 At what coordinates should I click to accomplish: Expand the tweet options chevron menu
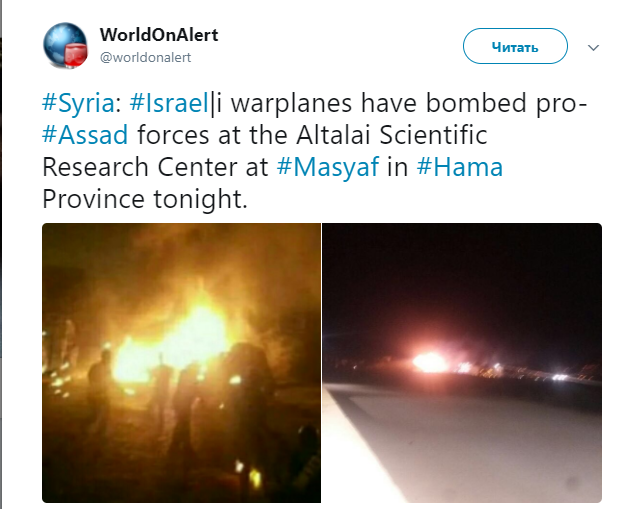tap(593, 48)
